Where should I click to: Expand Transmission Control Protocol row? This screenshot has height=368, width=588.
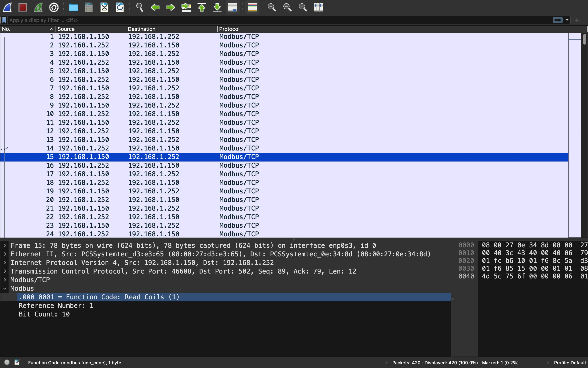tap(5, 271)
